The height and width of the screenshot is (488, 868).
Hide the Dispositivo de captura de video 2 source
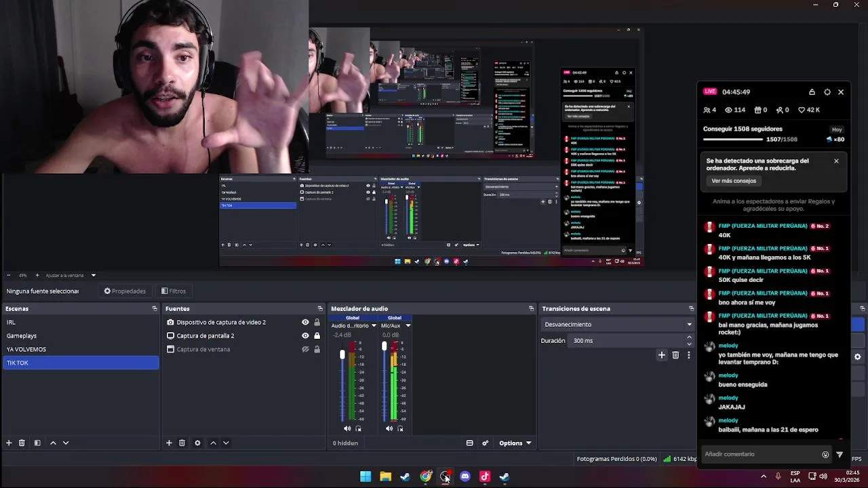pyautogui.click(x=305, y=322)
